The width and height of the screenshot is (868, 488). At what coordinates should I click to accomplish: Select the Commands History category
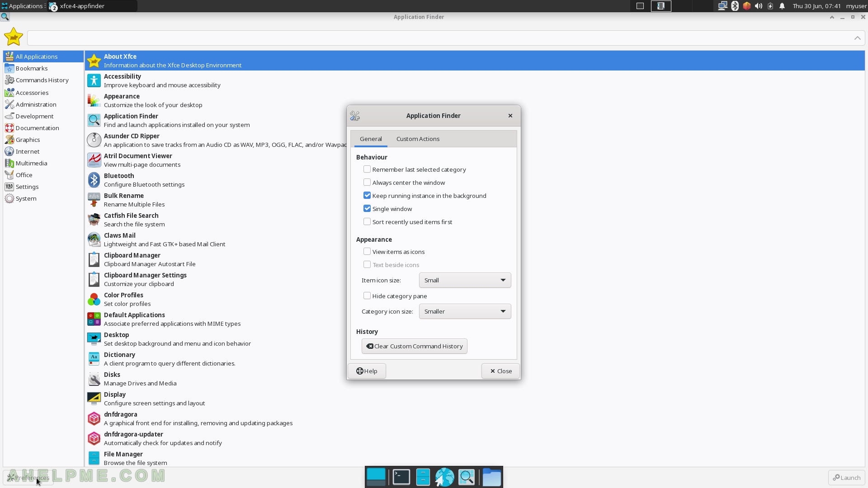click(x=43, y=80)
